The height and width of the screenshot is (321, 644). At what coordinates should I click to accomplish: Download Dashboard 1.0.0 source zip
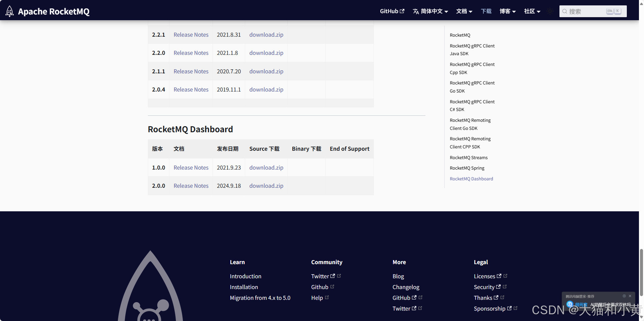(x=266, y=168)
